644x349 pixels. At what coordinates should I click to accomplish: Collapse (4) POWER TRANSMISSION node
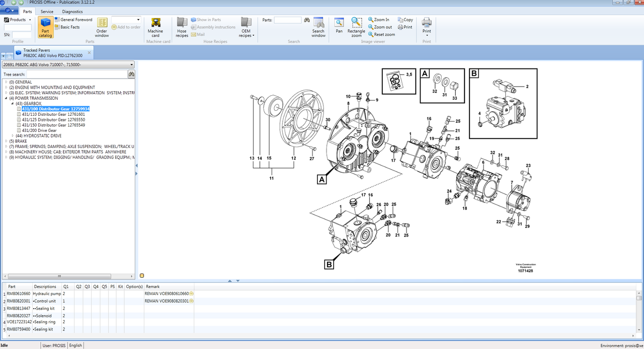pyautogui.click(x=6, y=98)
